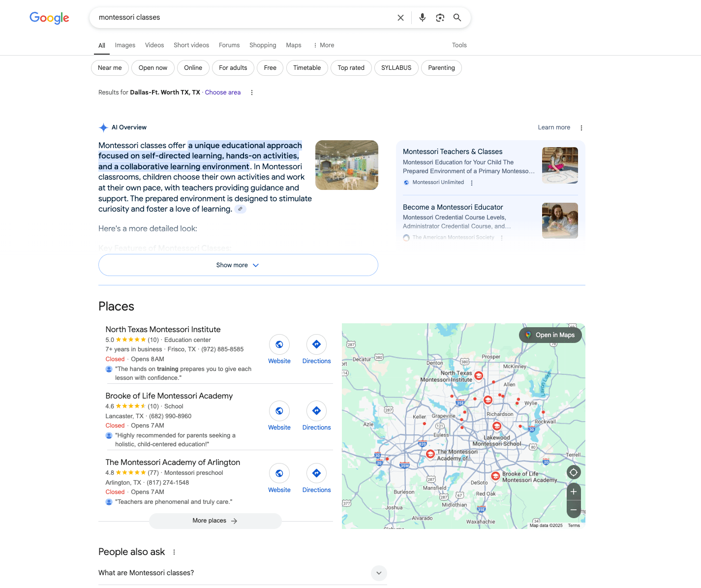Open the More search categories dropdown

323,45
